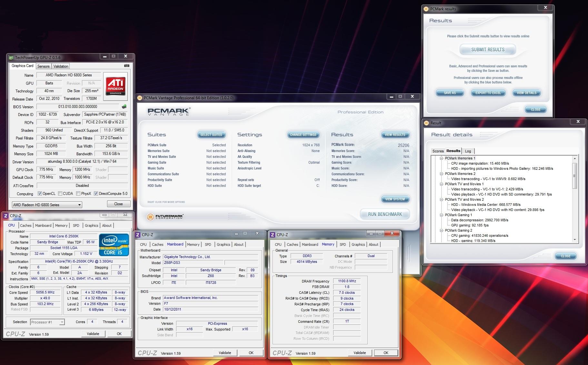588x365 pixels.
Task: Click the Mainboard Model Z68P-DS3 field
Action: click(x=193, y=263)
